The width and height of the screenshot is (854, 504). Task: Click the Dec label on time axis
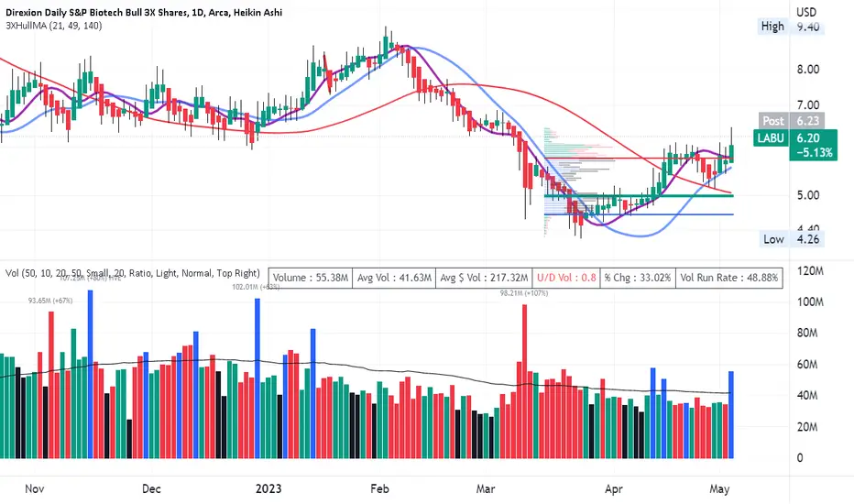(151, 488)
